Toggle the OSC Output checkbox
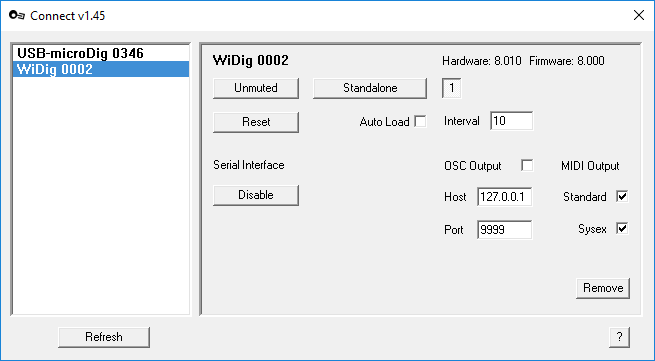Image resolution: width=655 pixels, height=361 pixels. click(x=527, y=165)
